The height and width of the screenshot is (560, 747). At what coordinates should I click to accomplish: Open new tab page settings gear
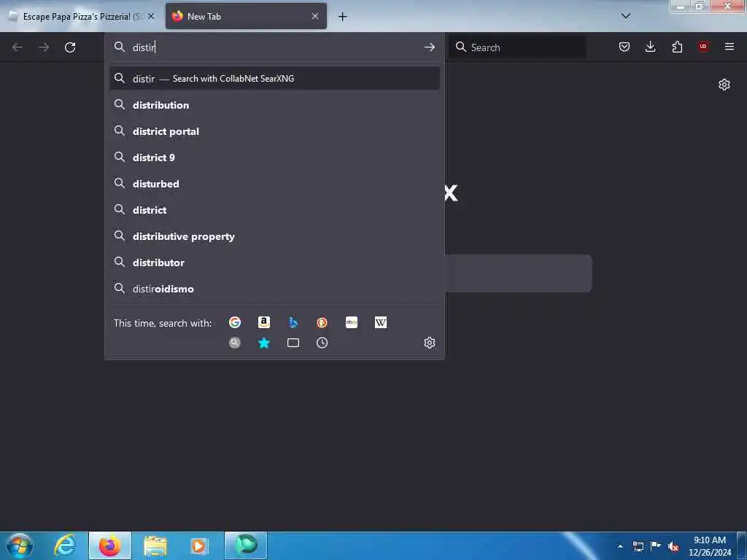click(x=724, y=85)
